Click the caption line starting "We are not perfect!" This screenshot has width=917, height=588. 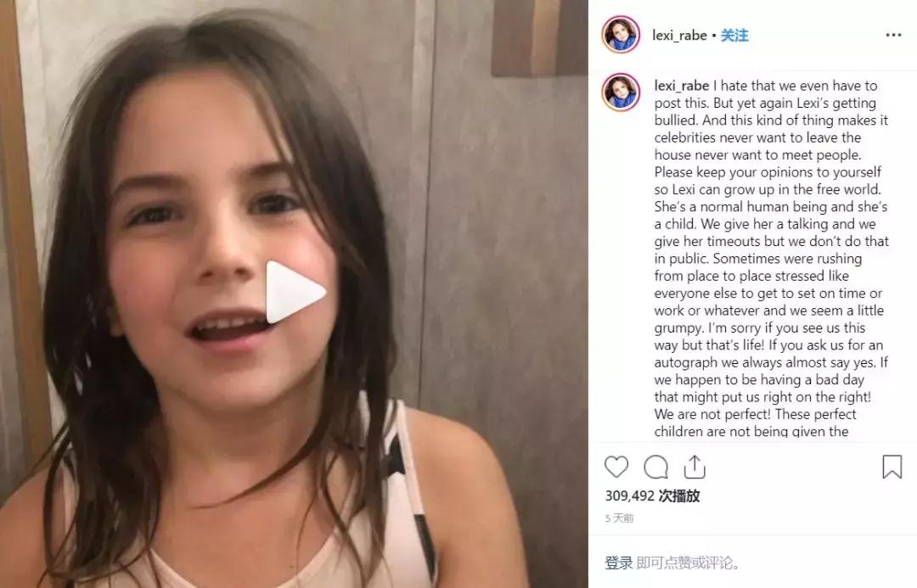[x=755, y=414]
